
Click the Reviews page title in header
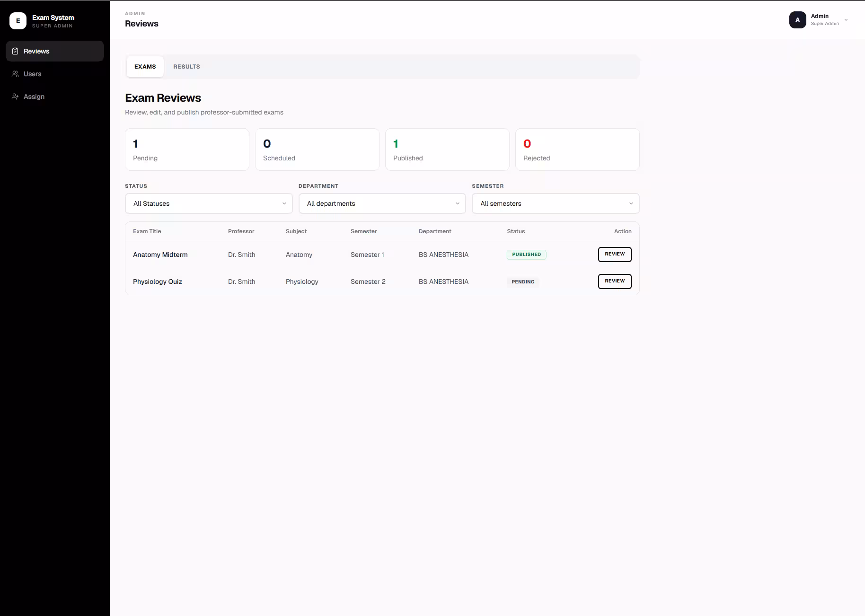[141, 24]
